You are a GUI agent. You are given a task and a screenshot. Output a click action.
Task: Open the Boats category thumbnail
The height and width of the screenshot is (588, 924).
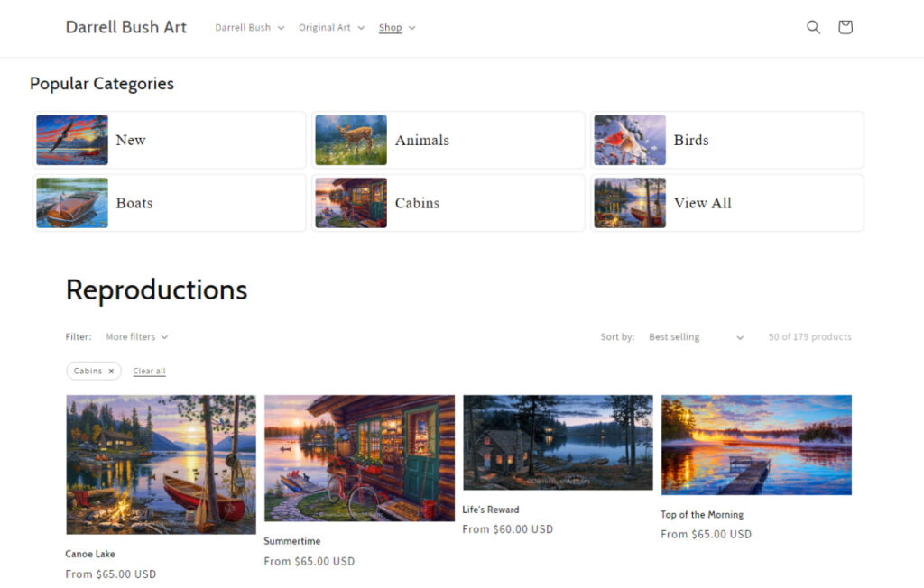pyautogui.click(x=72, y=203)
